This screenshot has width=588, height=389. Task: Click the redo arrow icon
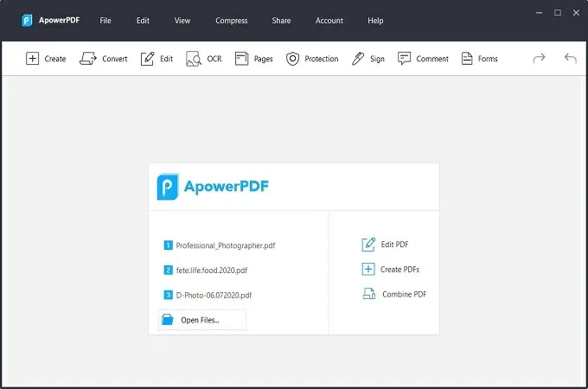[x=539, y=58]
